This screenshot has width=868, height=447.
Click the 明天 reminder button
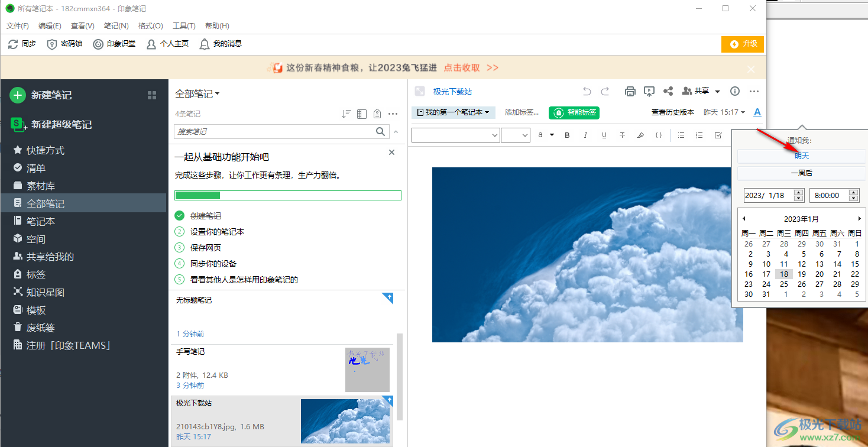click(801, 156)
